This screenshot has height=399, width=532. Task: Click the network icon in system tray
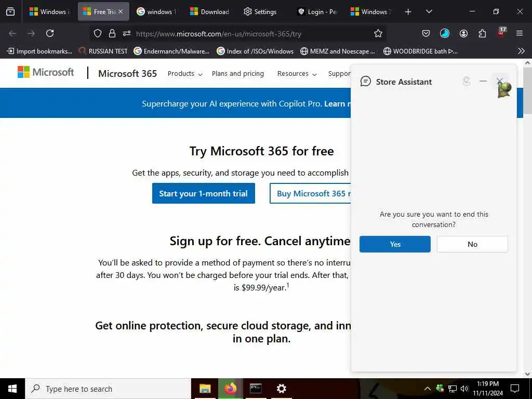coord(453,389)
